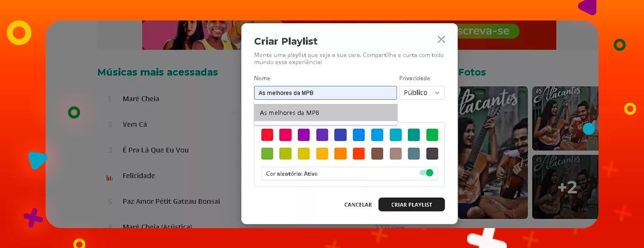Open the +2 more photos thumbnail
Image resolution: width=644 pixels, height=248 pixels.
tap(565, 187)
